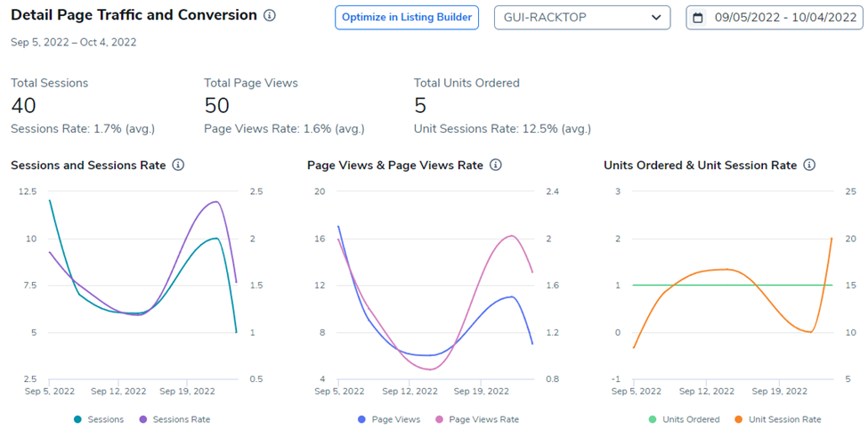Click info icon next to Sessions and Sessions Rate
868x430 pixels.
[178, 165]
